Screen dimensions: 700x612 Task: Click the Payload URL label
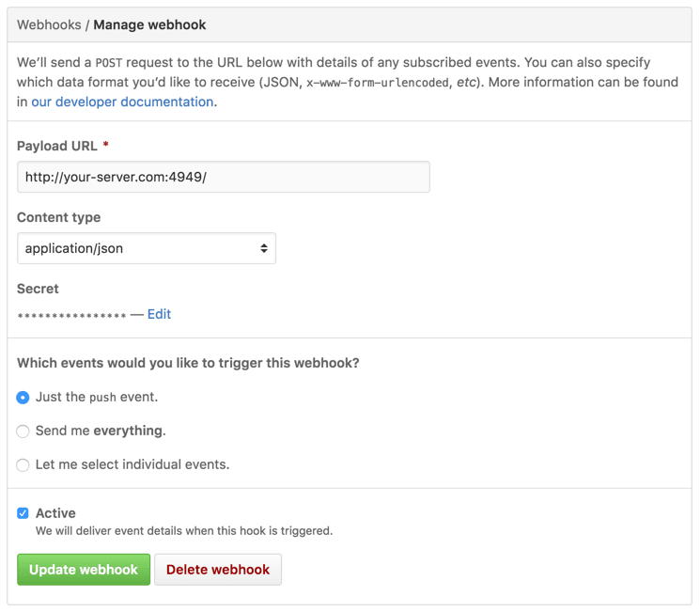click(x=57, y=146)
